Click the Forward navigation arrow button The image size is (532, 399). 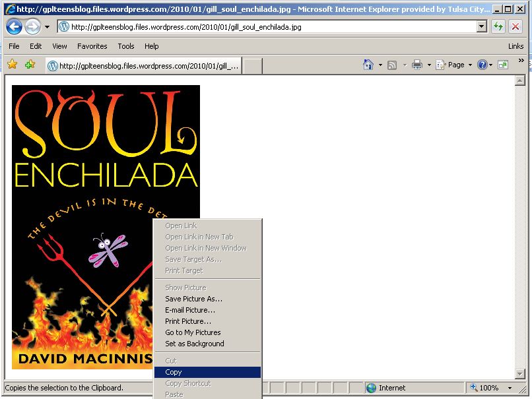pyautogui.click(x=32, y=27)
